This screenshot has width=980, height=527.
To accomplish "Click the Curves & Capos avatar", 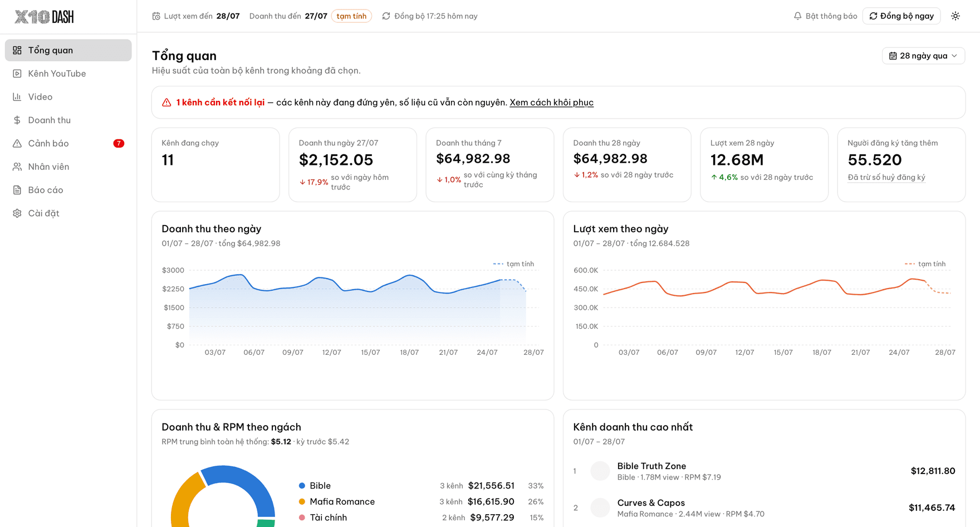I will [600, 508].
